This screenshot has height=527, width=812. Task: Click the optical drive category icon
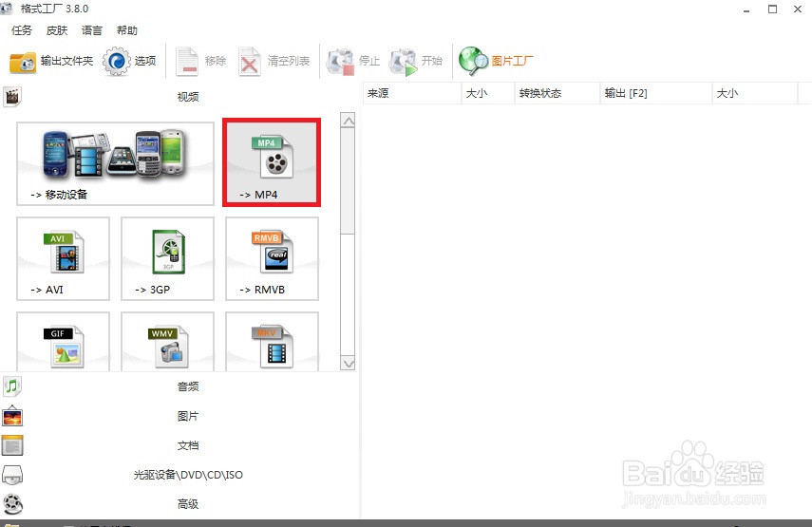(12, 475)
